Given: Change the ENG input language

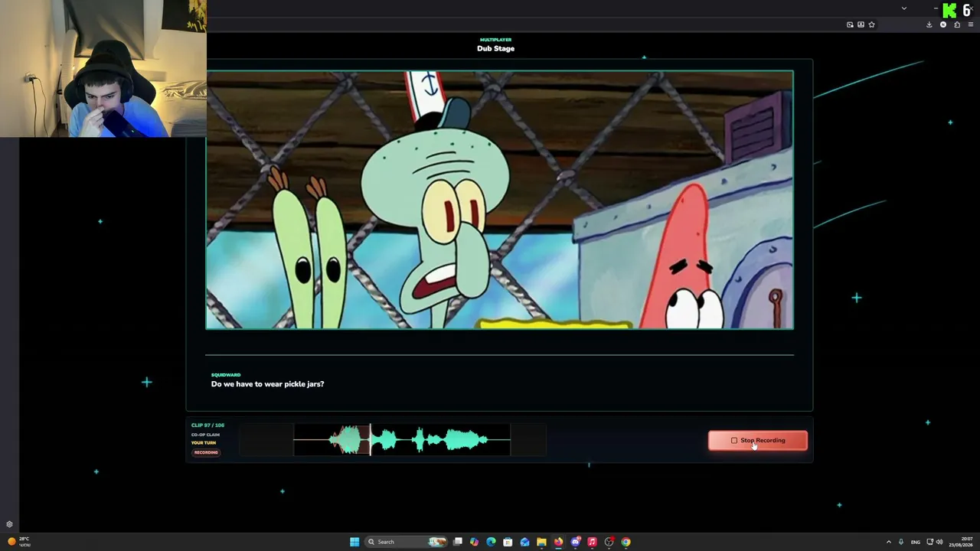Looking at the screenshot, I should [915, 542].
